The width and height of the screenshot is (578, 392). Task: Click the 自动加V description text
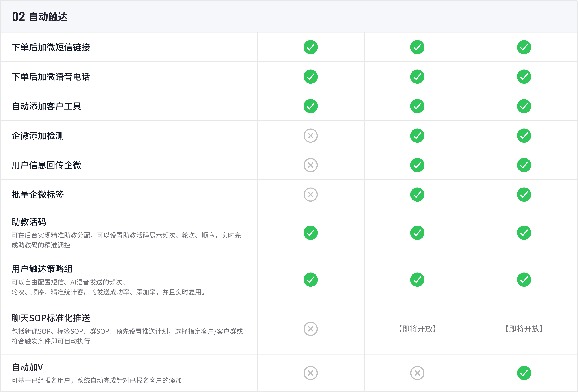coord(97,380)
